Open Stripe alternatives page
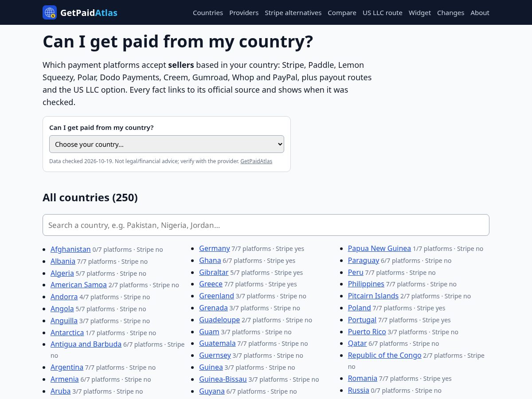 293,13
